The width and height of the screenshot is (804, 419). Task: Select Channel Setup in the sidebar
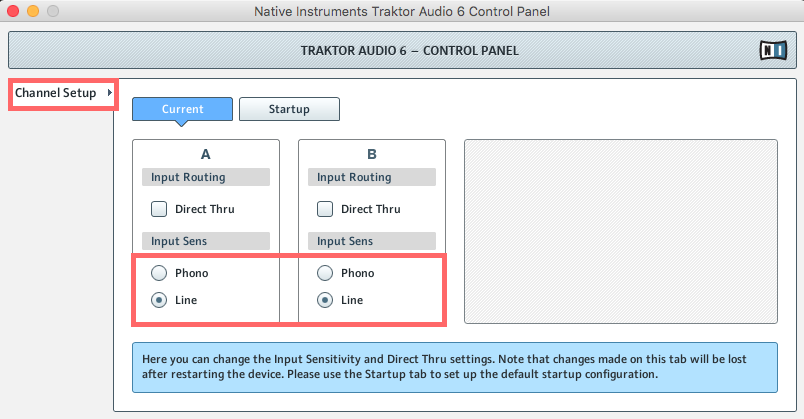[56, 93]
